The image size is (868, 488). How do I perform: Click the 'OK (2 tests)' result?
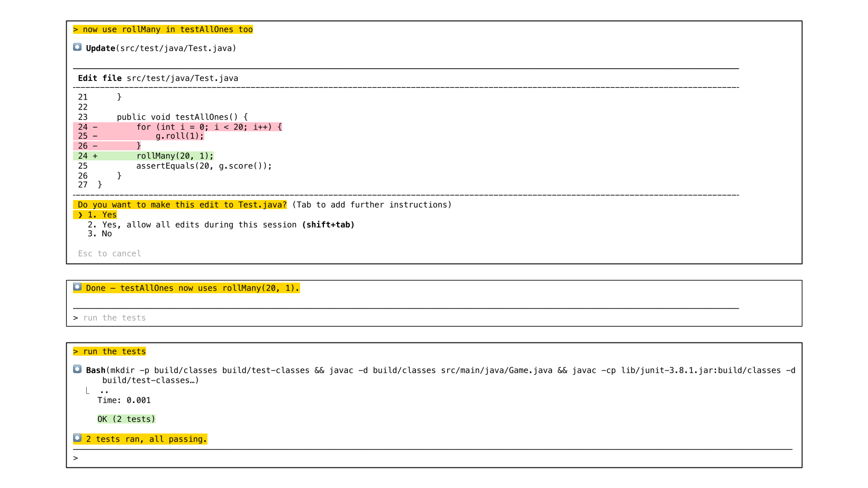pyautogui.click(x=126, y=419)
